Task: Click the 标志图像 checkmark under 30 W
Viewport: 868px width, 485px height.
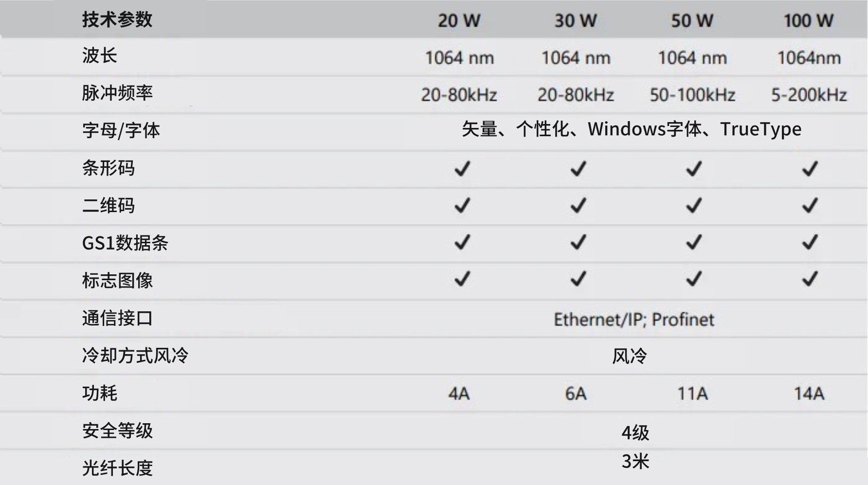Action: point(578,279)
